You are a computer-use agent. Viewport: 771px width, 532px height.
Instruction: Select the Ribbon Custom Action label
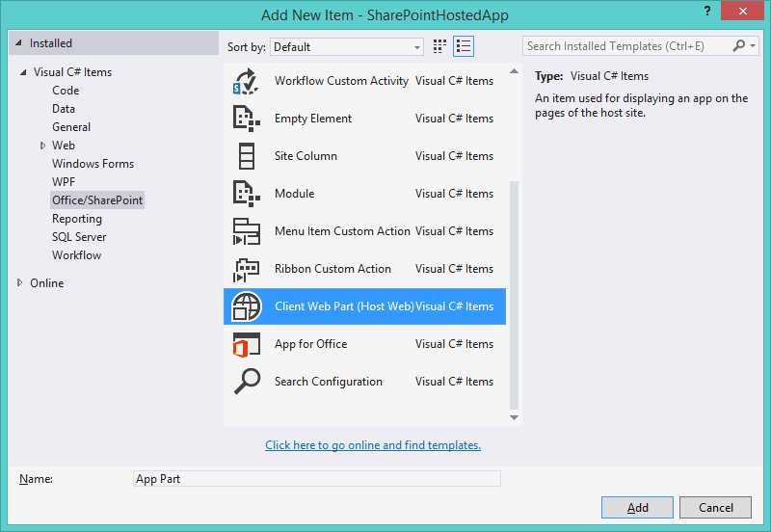(x=332, y=269)
